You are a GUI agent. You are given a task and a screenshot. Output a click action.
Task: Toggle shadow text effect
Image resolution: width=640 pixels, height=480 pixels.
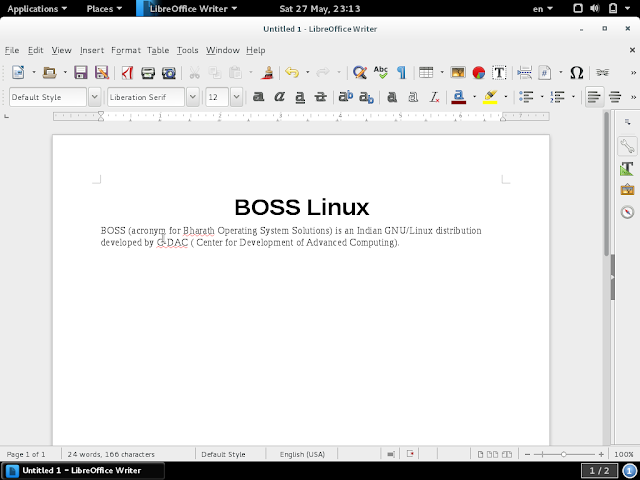point(392,97)
